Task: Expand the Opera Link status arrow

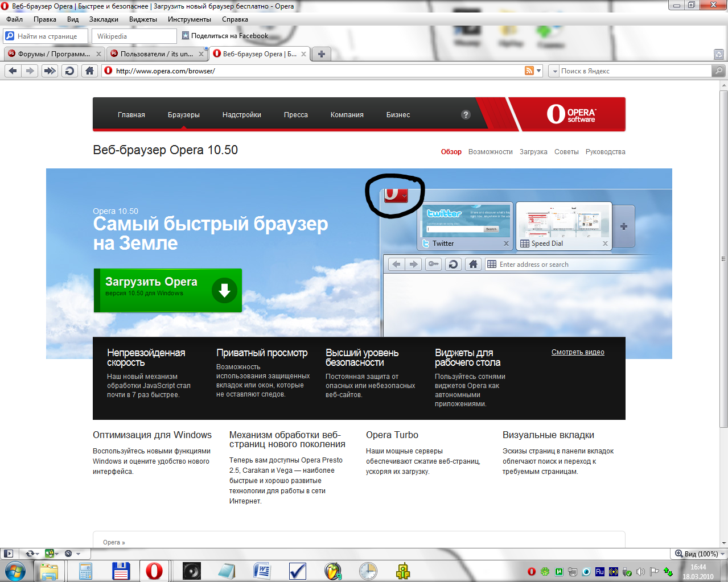Action: point(38,554)
